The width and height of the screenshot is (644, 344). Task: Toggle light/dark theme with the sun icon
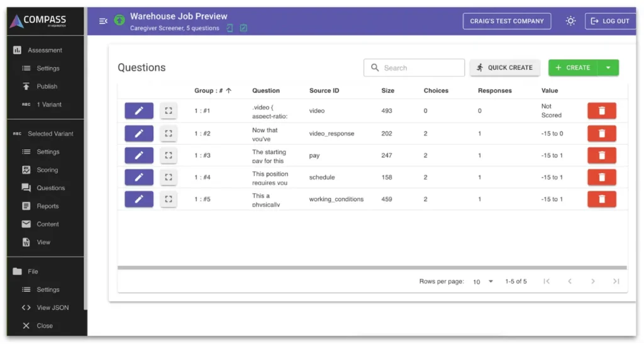click(x=570, y=21)
